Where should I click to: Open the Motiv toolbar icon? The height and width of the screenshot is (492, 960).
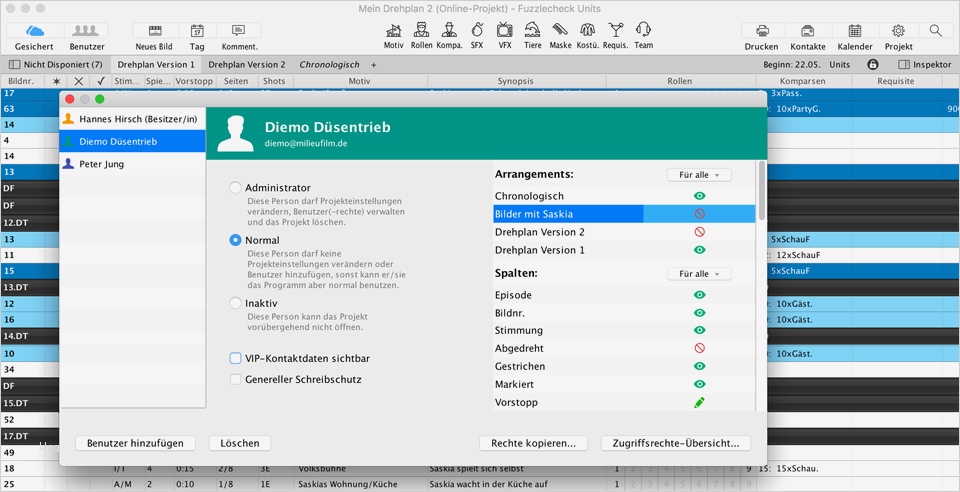coord(394,31)
